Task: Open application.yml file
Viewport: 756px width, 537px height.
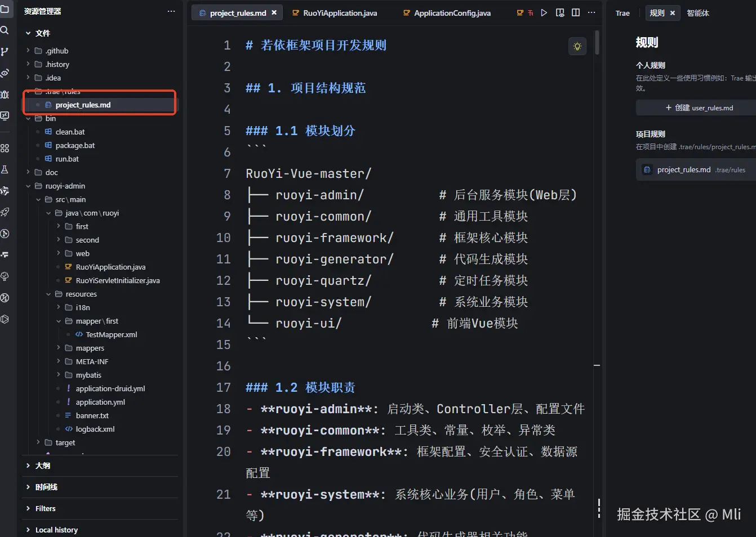Action: click(x=100, y=402)
